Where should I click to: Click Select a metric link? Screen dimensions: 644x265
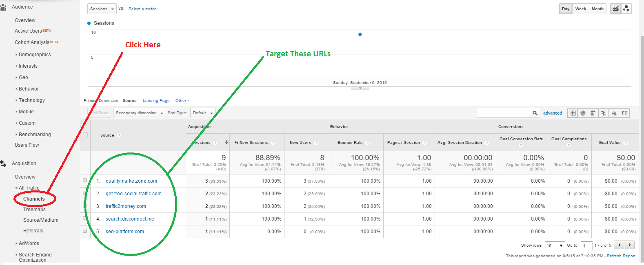[x=142, y=9]
